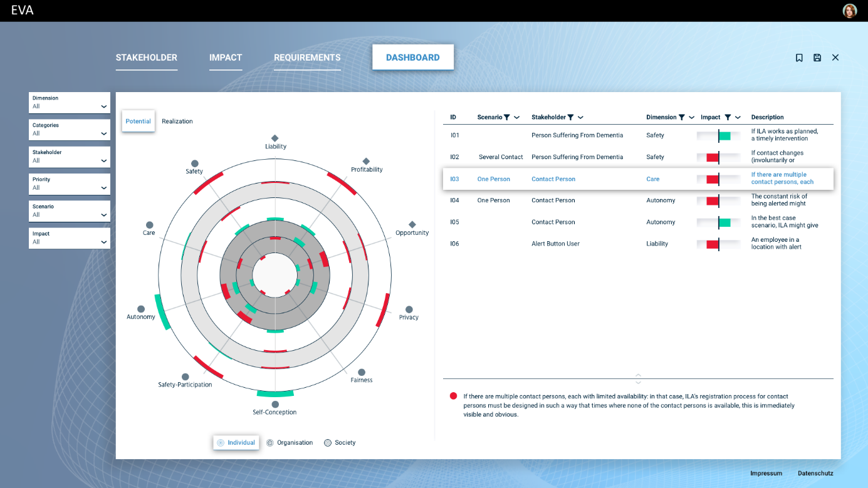
Task: Select table row I01
Action: pos(638,135)
